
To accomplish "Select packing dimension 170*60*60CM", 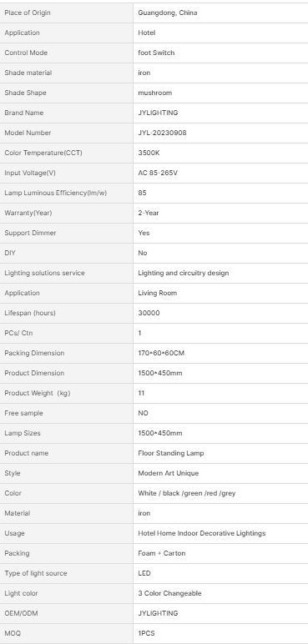I will [x=161, y=353].
